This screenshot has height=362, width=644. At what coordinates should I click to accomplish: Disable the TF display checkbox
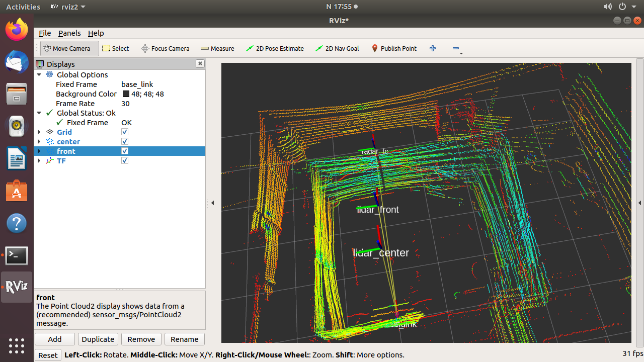(124, 160)
